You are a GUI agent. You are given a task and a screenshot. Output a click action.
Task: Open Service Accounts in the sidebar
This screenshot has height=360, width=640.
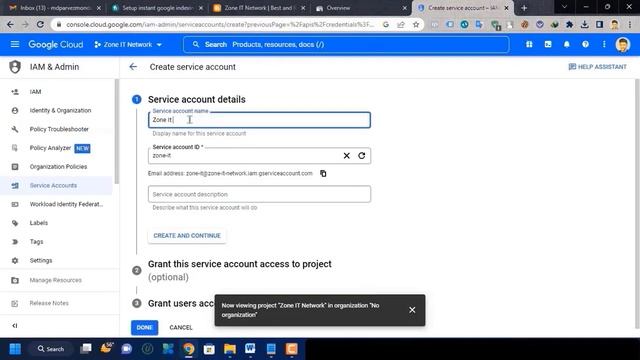56,186
